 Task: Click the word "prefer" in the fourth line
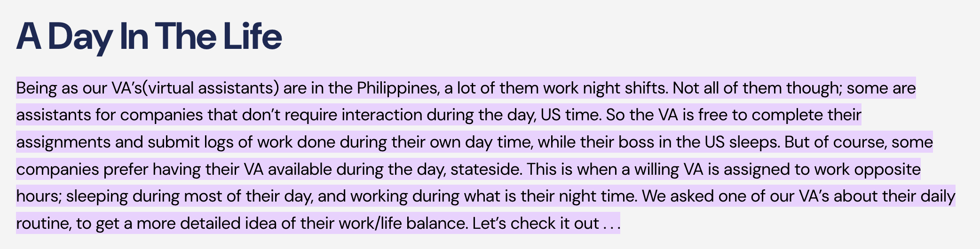(126, 169)
